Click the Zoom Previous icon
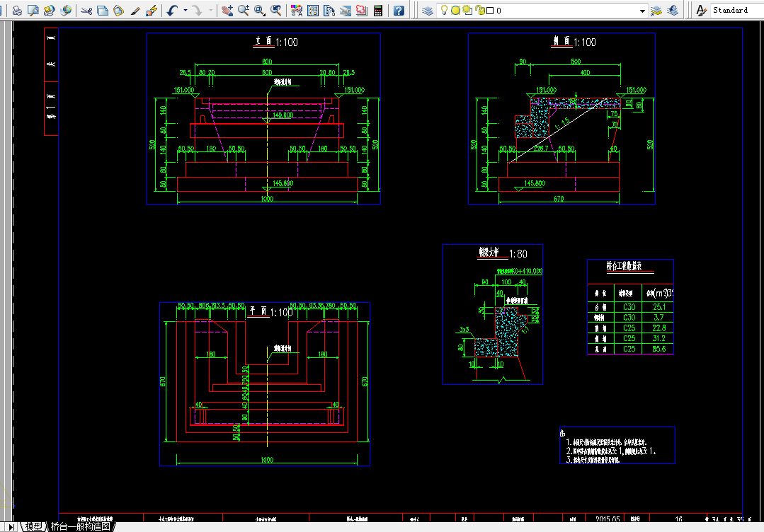764x532 pixels. pyautogui.click(x=275, y=10)
